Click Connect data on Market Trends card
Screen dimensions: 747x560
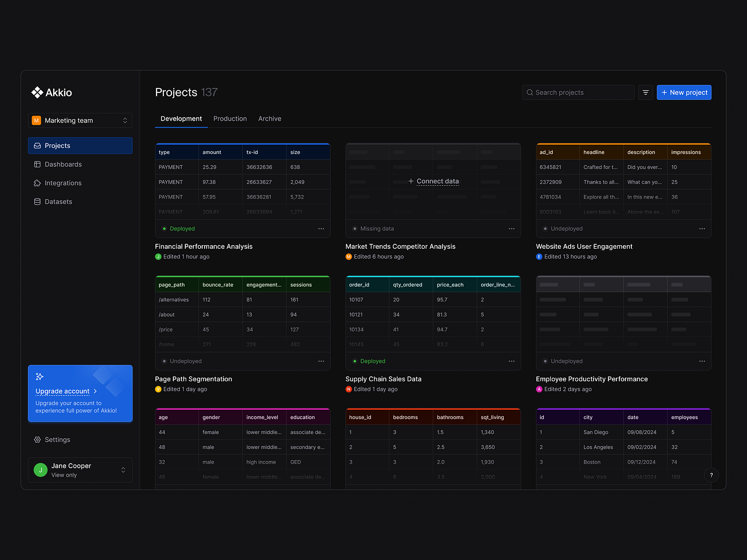click(x=433, y=181)
